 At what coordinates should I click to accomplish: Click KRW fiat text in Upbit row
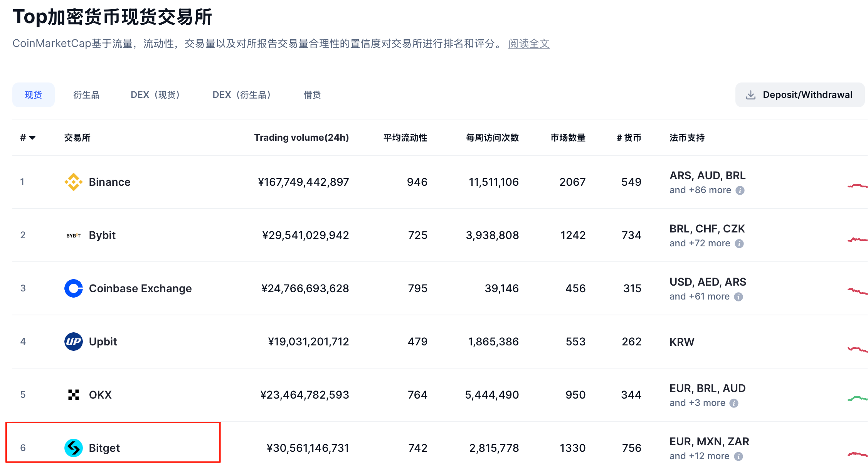[682, 342]
